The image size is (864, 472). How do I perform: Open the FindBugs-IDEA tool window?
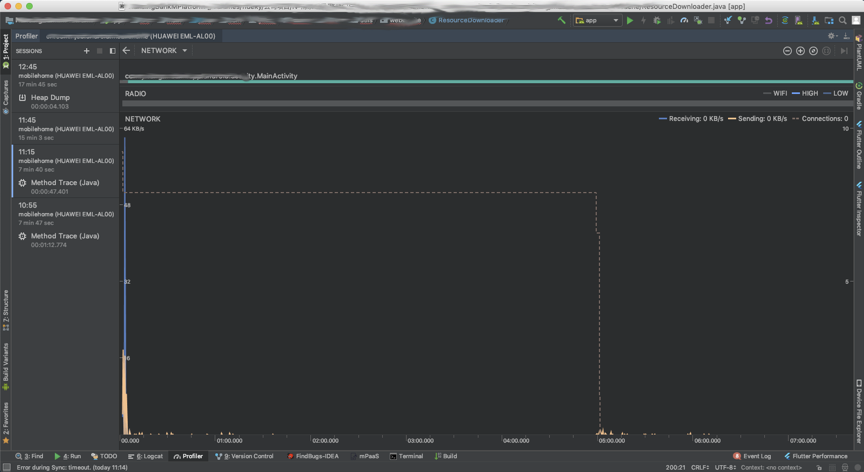click(x=313, y=456)
